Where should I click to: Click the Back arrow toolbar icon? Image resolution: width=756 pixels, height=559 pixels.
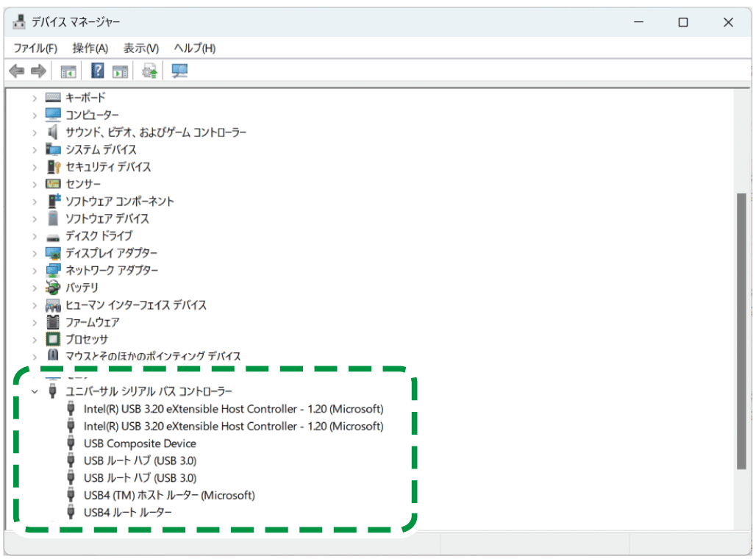click(x=16, y=71)
